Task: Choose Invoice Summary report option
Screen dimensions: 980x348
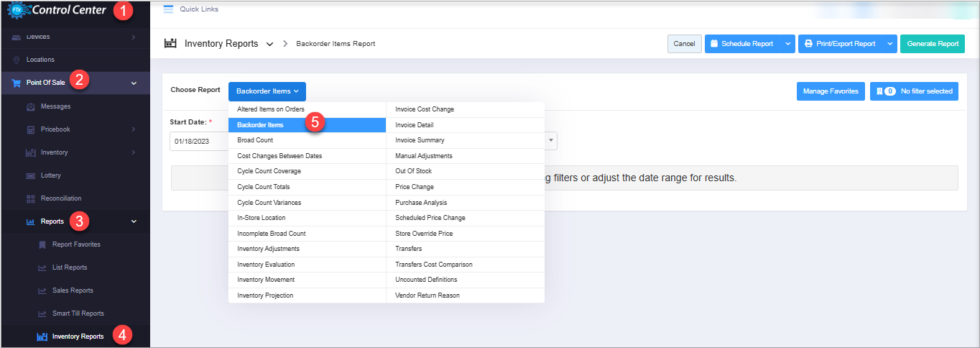Action: tap(420, 140)
